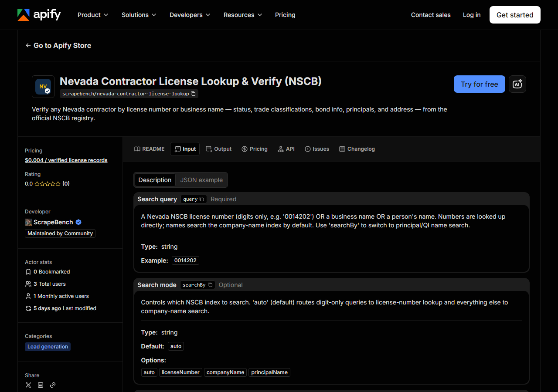Open the AI assistant icon button
The height and width of the screenshot is (392, 558).
[517, 84]
